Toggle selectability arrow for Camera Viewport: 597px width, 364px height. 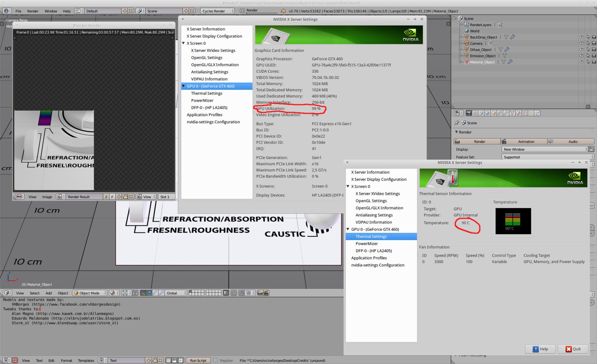coord(588,43)
